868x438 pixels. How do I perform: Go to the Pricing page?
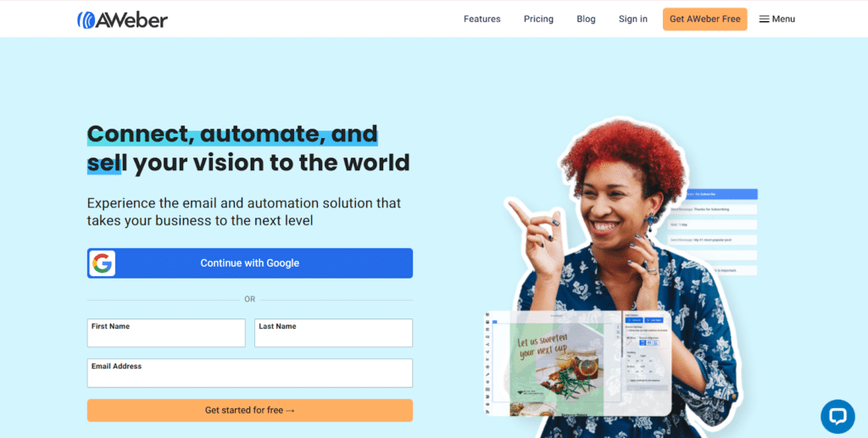(x=538, y=19)
